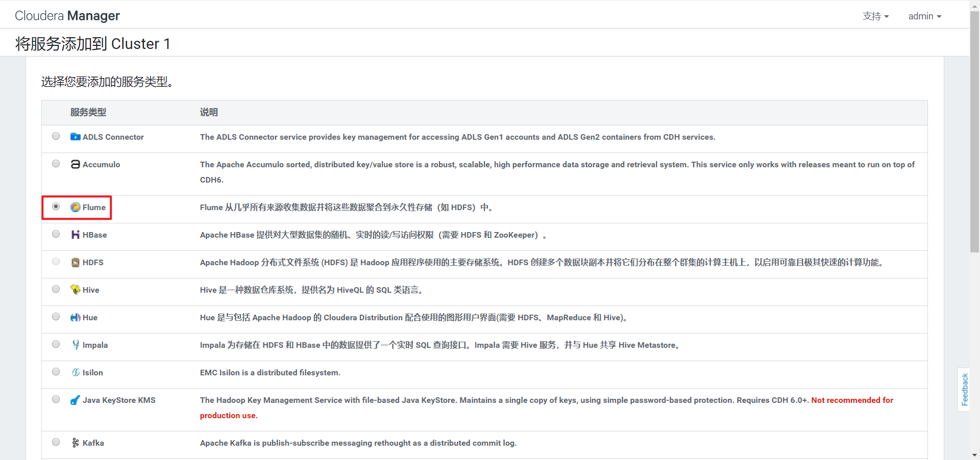Click the Flume service icon
Image resolution: width=980 pixels, height=460 pixels.
click(x=76, y=207)
